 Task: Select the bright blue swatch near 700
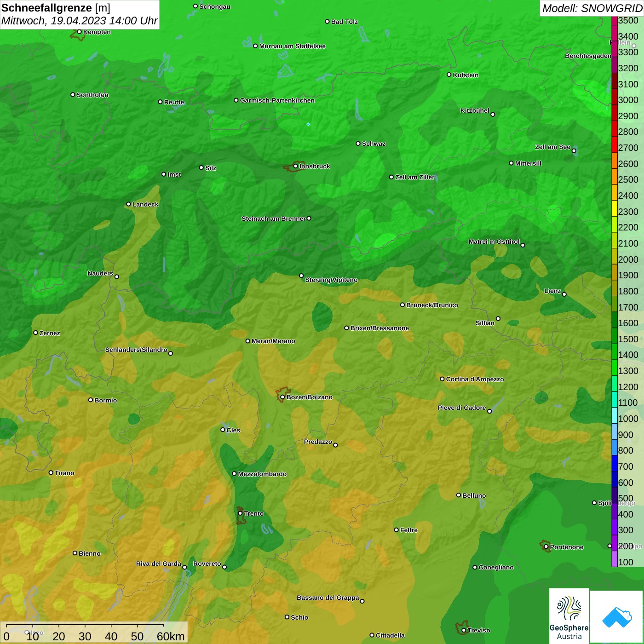point(615,463)
